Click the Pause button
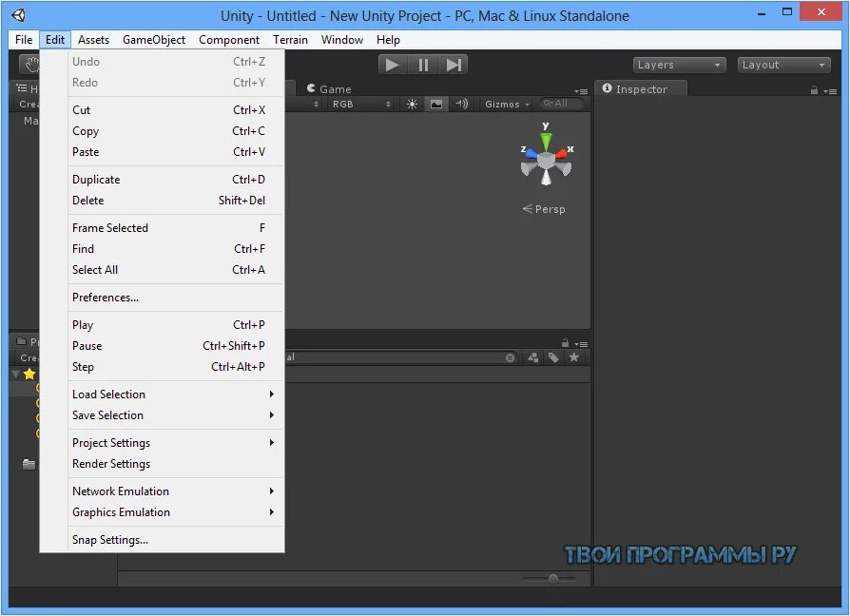Viewport: 850px width, 616px height. [x=423, y=65]
